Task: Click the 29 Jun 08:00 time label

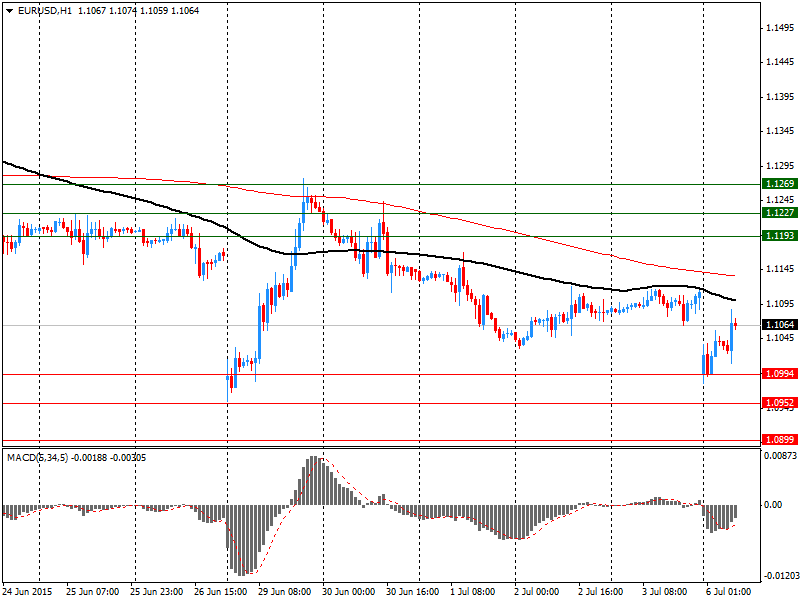Action: coord(285,592)
